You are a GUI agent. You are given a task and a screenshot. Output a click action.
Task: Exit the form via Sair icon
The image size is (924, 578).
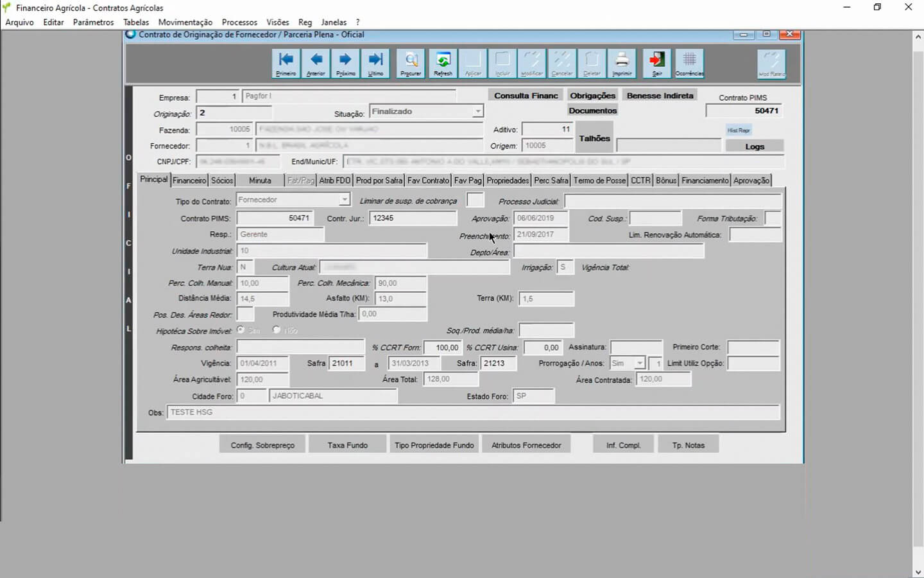point(656,64)
